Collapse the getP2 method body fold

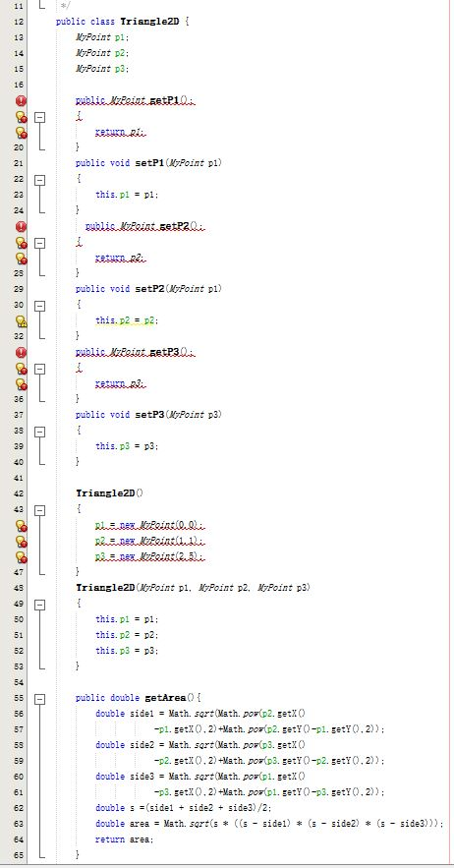[x=40, y=243]
